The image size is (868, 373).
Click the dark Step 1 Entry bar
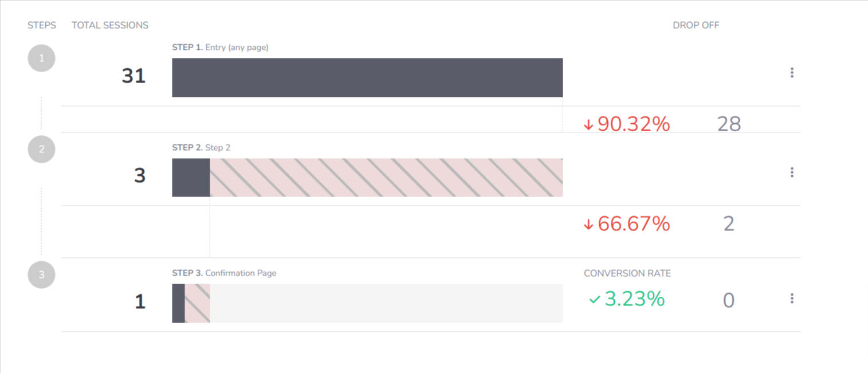pyautogui.click(x=367, y=78)
